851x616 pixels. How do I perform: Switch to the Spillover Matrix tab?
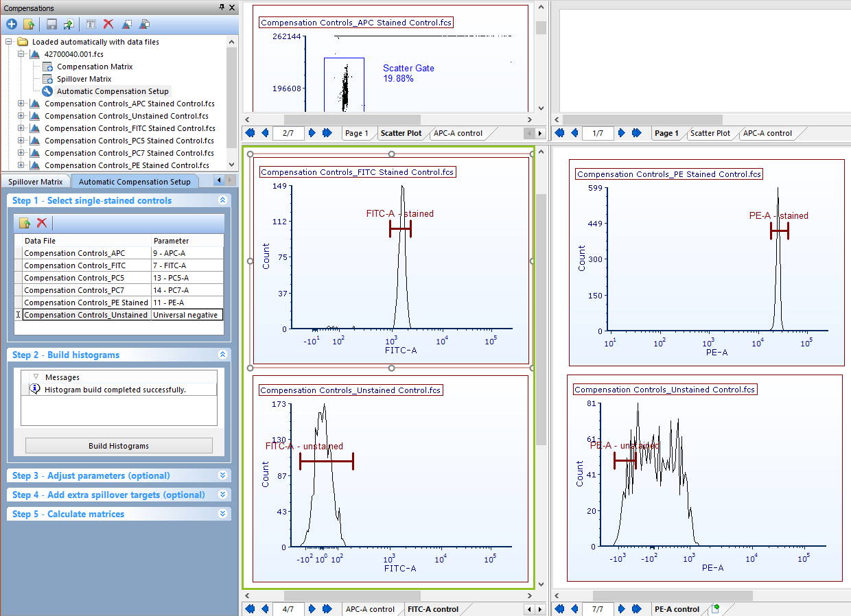tap(35, 182)
